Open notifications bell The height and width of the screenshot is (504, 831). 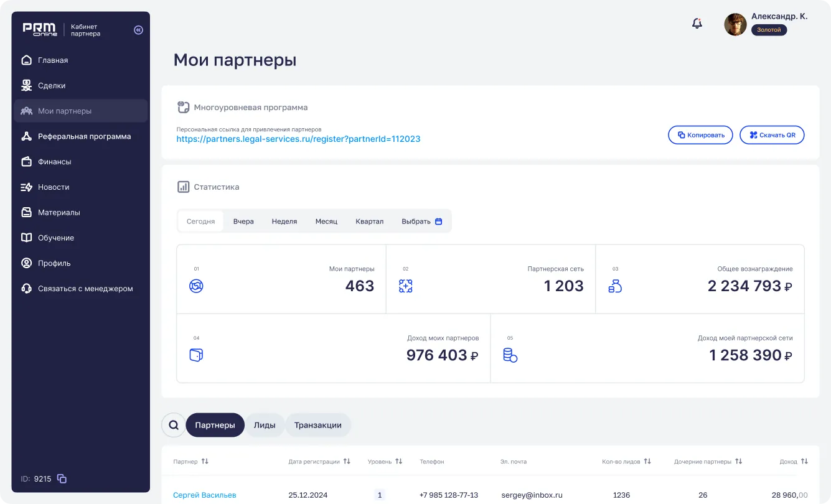click(697, 24)
